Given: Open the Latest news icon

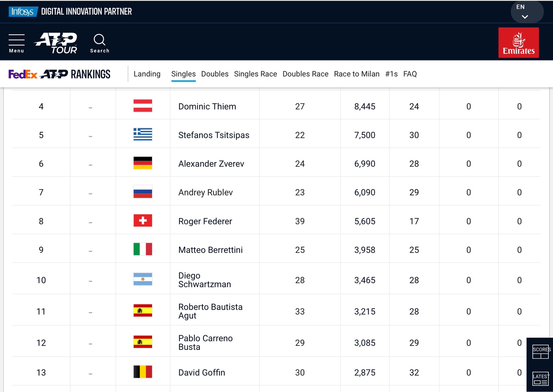Looking at the screenshot, I should tap(540, 378).
